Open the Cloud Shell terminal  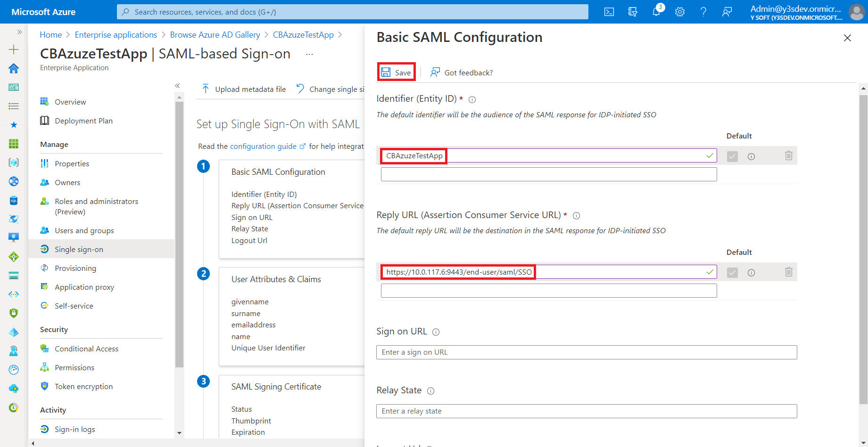(609, 11)
